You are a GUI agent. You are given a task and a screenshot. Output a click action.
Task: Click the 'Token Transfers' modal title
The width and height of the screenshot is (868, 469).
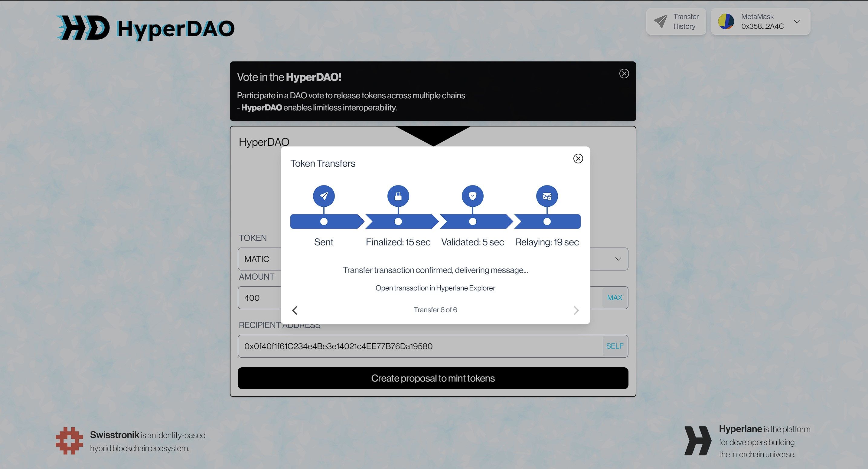point(323,163)
